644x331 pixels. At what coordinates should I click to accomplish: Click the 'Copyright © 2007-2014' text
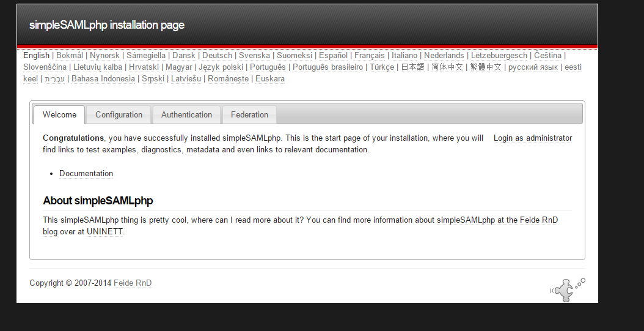pyautogui.click(x=70, y=283)
